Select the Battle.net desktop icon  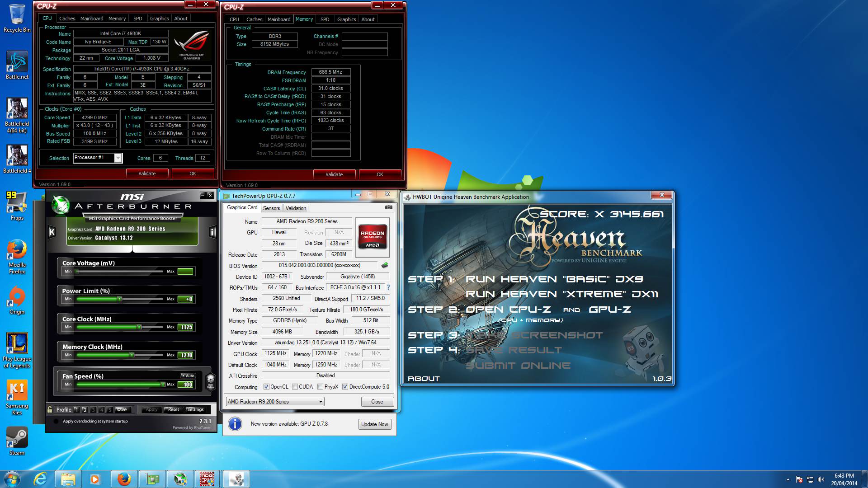(x=17, y=65)
